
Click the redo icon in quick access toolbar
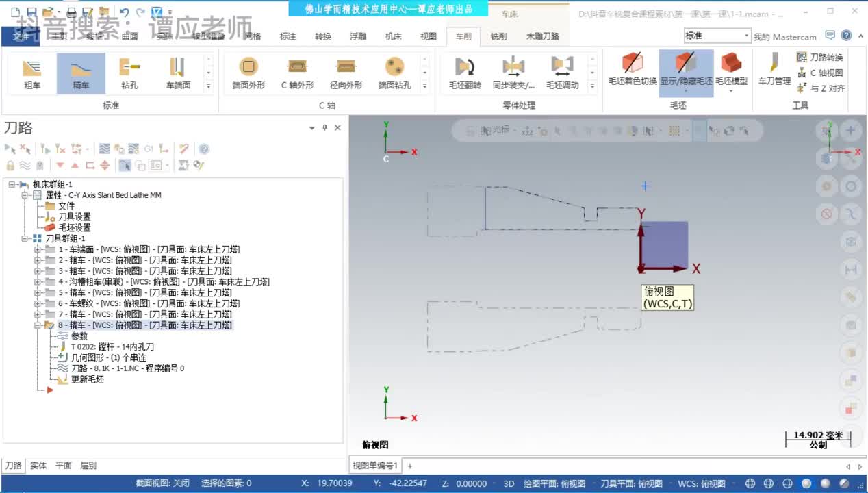tap(140, 12)
